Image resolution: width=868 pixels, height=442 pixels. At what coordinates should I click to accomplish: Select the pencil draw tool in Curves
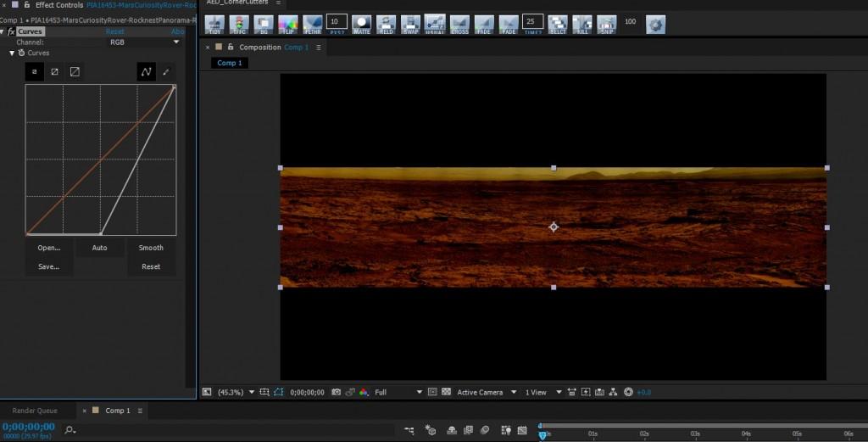click(x=166, y=72)
